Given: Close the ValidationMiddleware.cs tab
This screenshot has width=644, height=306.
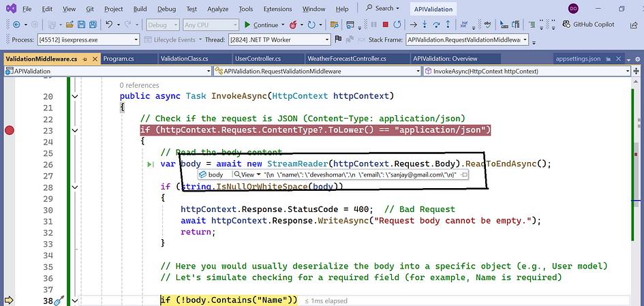Looking at the screenshot, I should [x=95, y=59].
